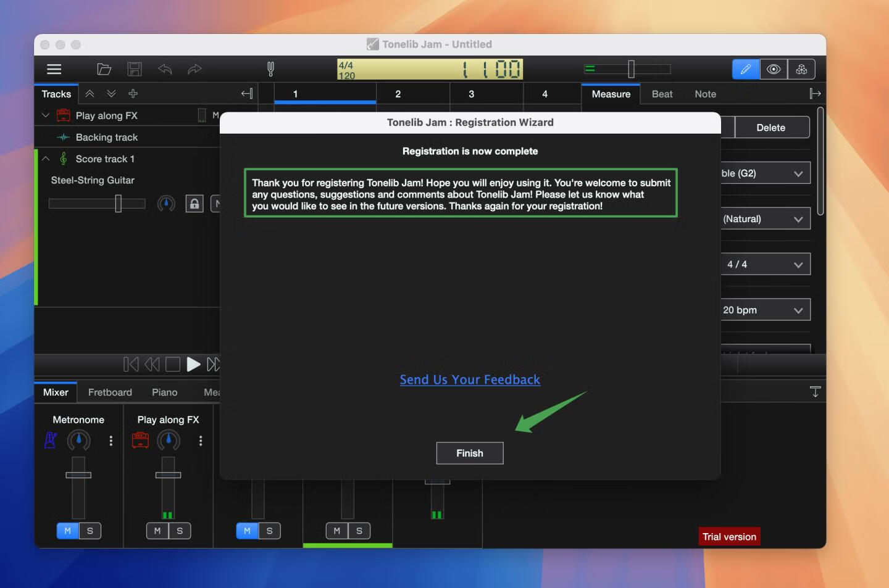The image size is (889, 588).
Task: Move track up with double chevron up
Action: [90, 94]
